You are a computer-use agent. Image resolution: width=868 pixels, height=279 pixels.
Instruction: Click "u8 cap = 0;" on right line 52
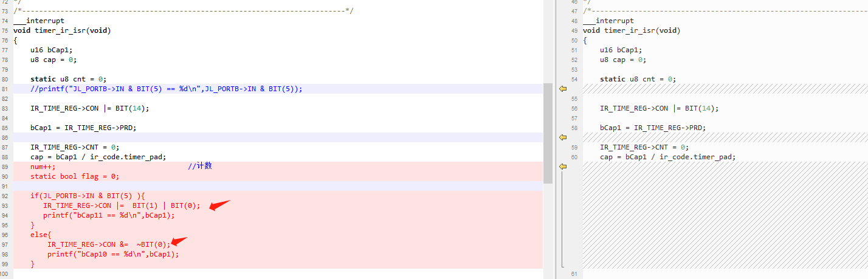tap(623, 60)
